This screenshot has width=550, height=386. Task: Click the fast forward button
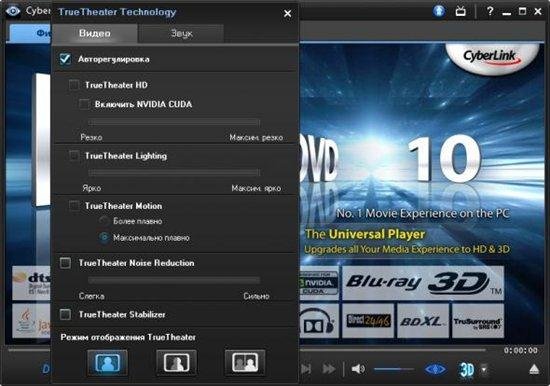[329, 369]
